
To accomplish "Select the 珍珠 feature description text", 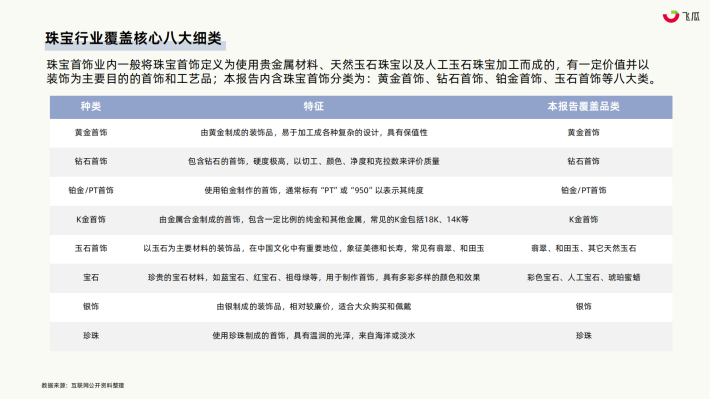I will (x=313, y=336).
